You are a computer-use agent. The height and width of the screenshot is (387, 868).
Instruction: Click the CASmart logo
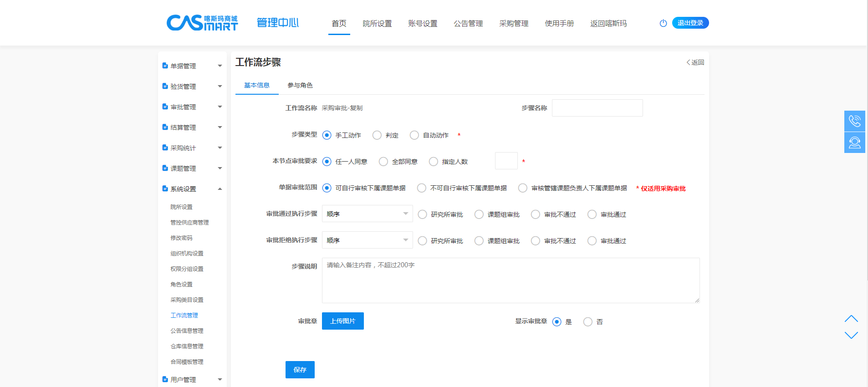point(202,23)
